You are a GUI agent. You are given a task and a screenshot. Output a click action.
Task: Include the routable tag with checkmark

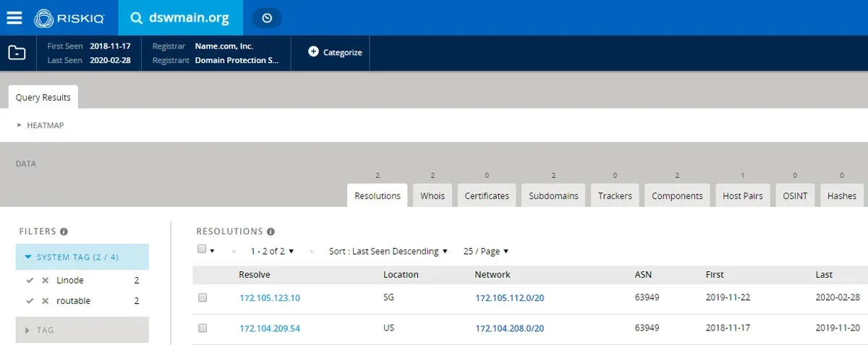pos(30,301)
